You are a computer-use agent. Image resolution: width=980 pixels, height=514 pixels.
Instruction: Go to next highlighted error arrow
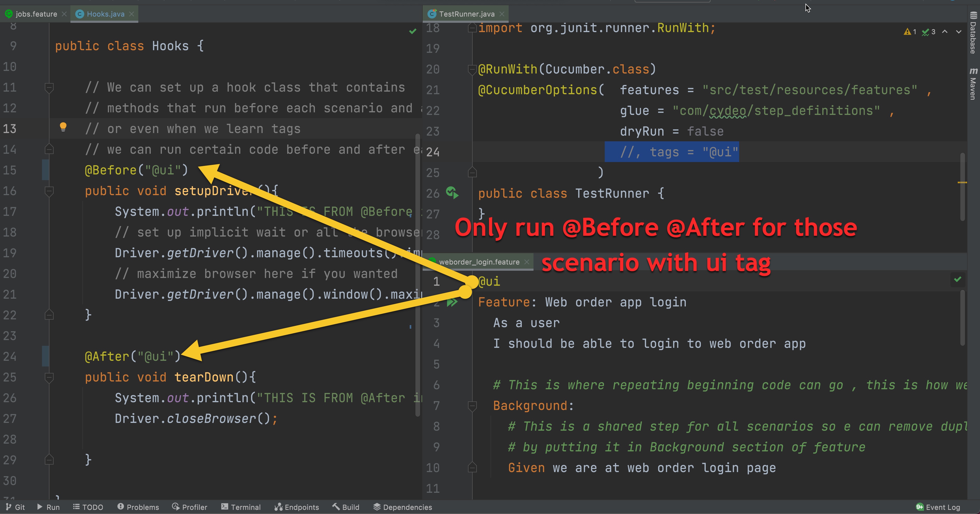click(x=959, y=32)
